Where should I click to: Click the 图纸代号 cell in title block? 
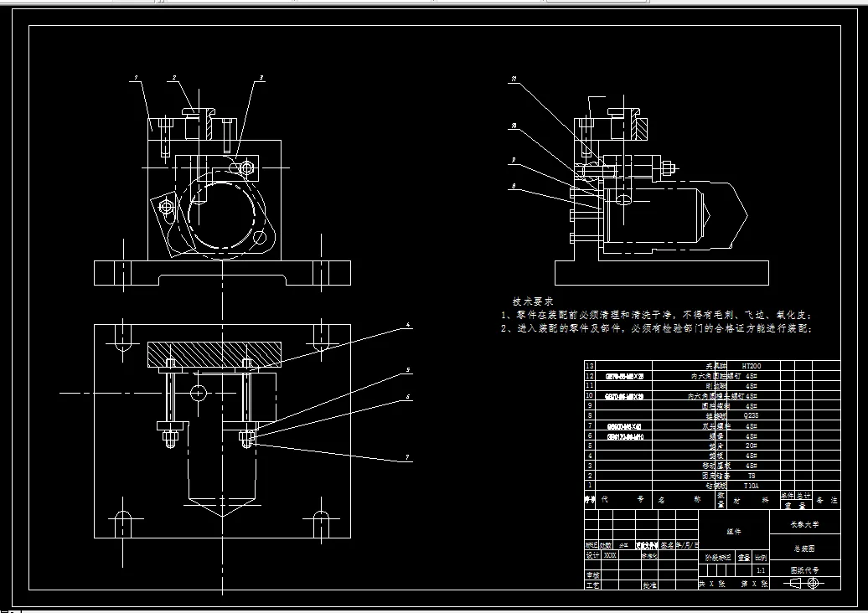805,569
